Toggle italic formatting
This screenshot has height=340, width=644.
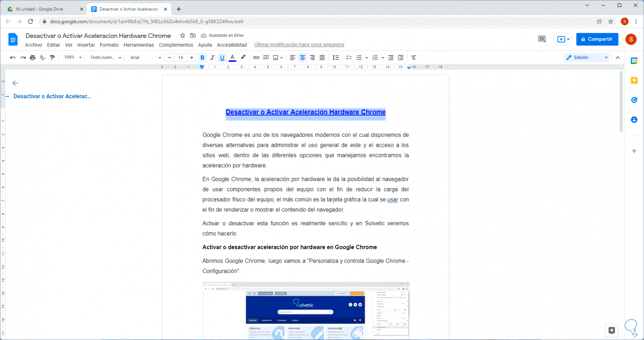(x=212, y=57)
